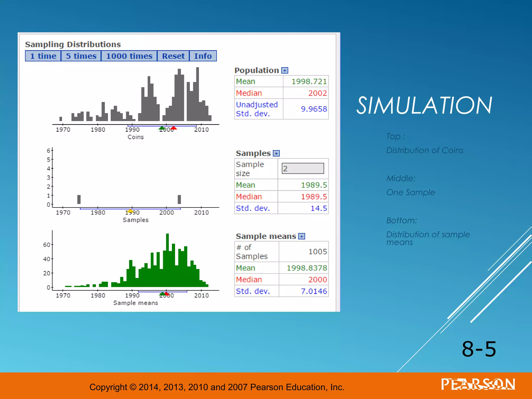Click Sample means Std. dev. value 7.0146
532x399 pixels.
(314, 291)
